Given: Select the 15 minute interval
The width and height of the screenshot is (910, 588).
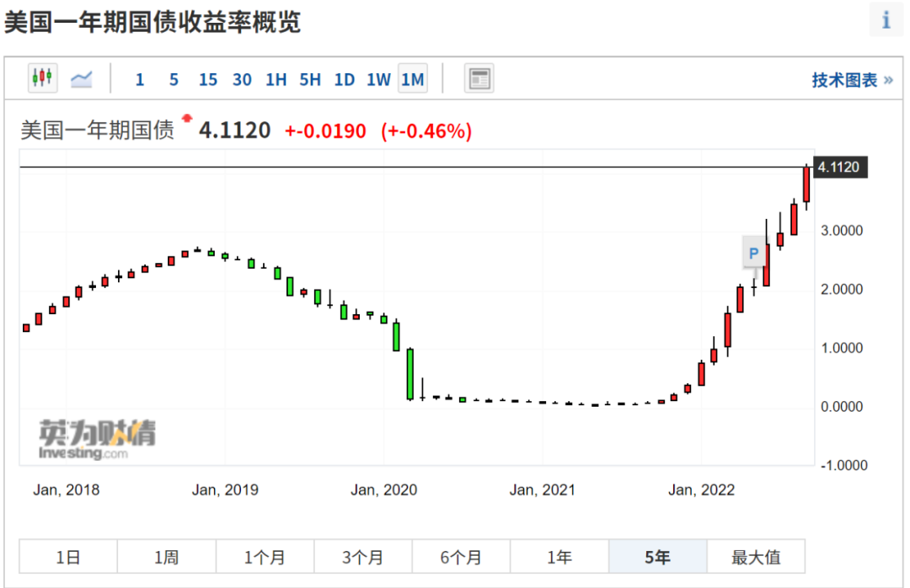Looking at the screenshot, I should [x=208, y=79].
